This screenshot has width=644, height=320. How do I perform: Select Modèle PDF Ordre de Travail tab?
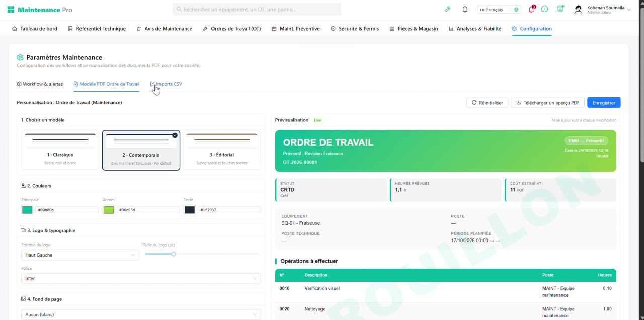107,84
